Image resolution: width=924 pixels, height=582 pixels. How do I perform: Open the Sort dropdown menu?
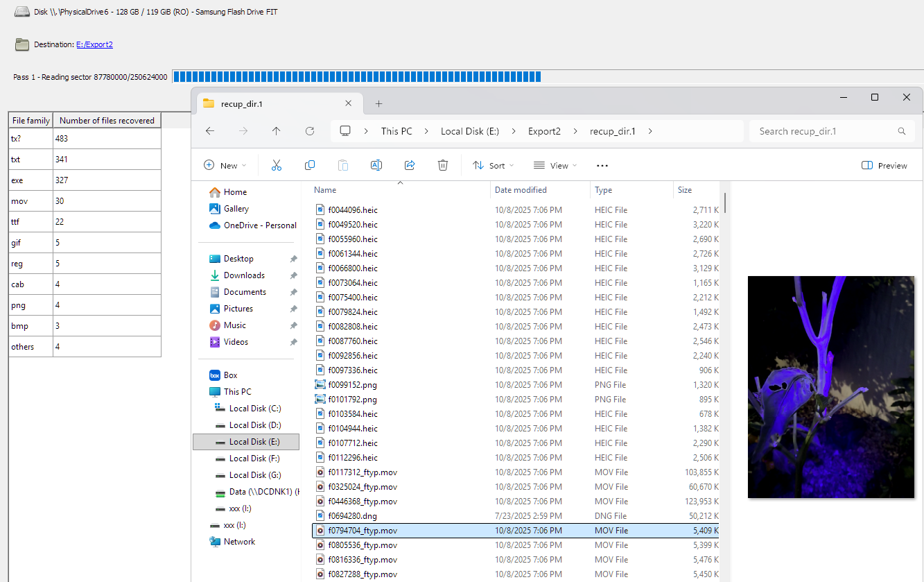pyautogui.click(x=494, y=166)
